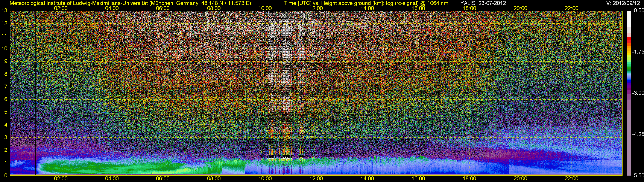This screenshot has height=182, width=644.
Task: Click the 10 km height axis label
Action: 5,49
